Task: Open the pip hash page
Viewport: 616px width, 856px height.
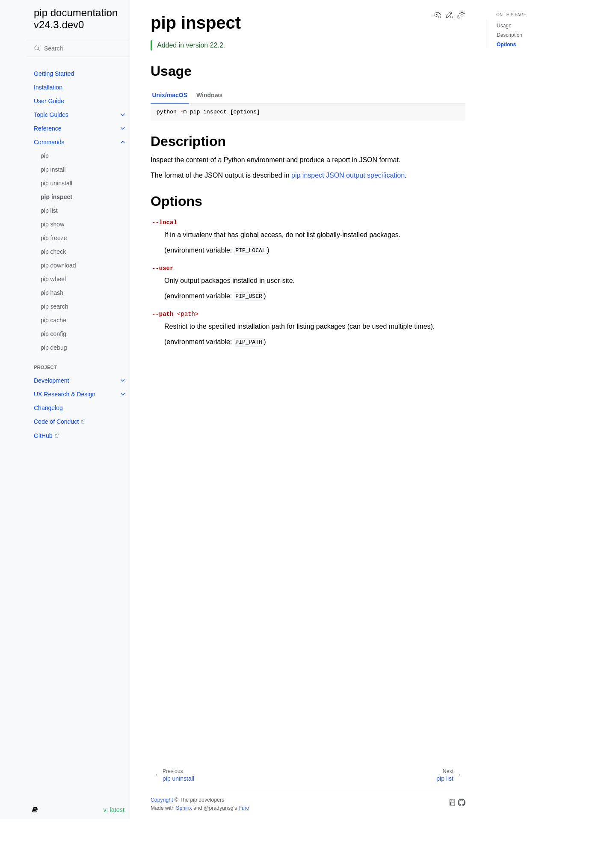Action: (52, 293)
